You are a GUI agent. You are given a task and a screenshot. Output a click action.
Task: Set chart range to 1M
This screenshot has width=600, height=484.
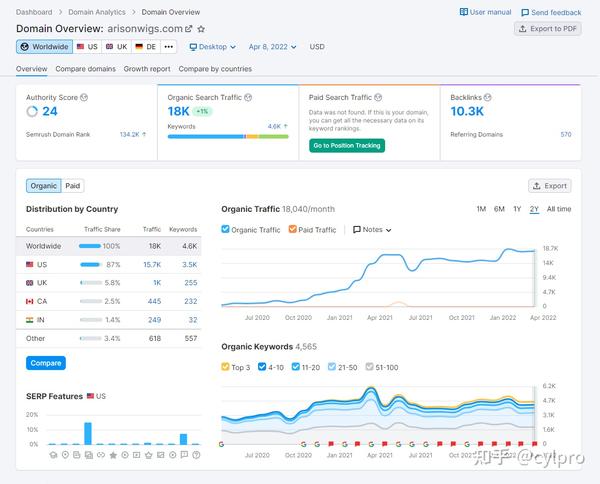[x=481, y=209]
